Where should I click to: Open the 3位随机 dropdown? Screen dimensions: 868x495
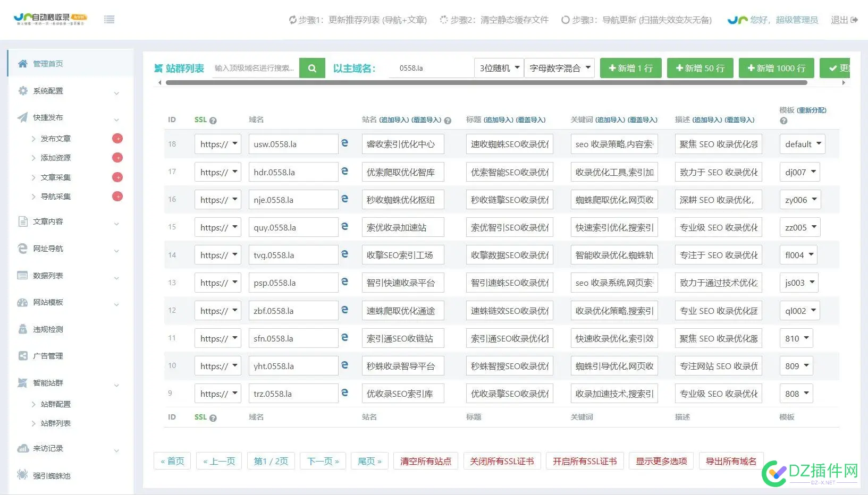499,68
